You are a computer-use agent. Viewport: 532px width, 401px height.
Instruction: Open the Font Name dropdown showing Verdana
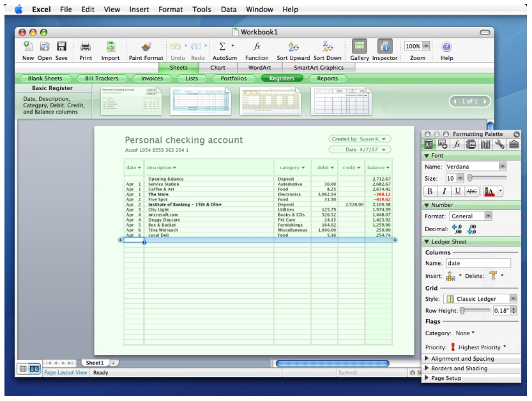click(477, 166)
